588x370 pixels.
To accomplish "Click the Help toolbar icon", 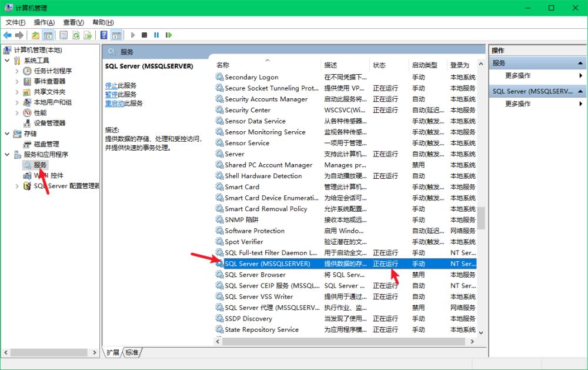I will 104,35.
